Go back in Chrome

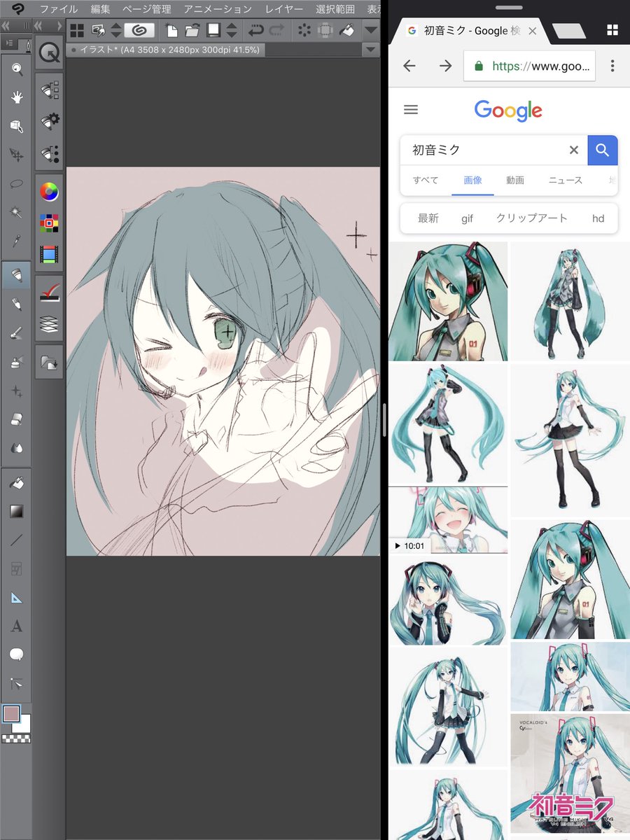tap(409, 66)
